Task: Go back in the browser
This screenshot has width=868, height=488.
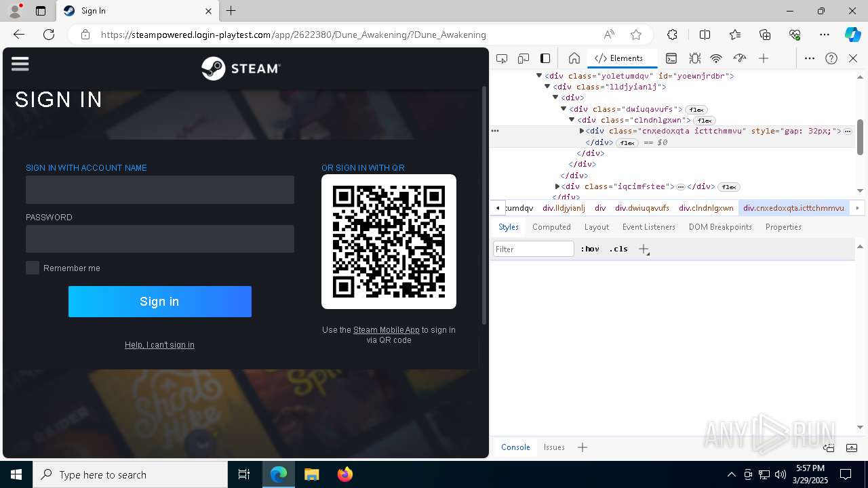Action: (19, 35)
